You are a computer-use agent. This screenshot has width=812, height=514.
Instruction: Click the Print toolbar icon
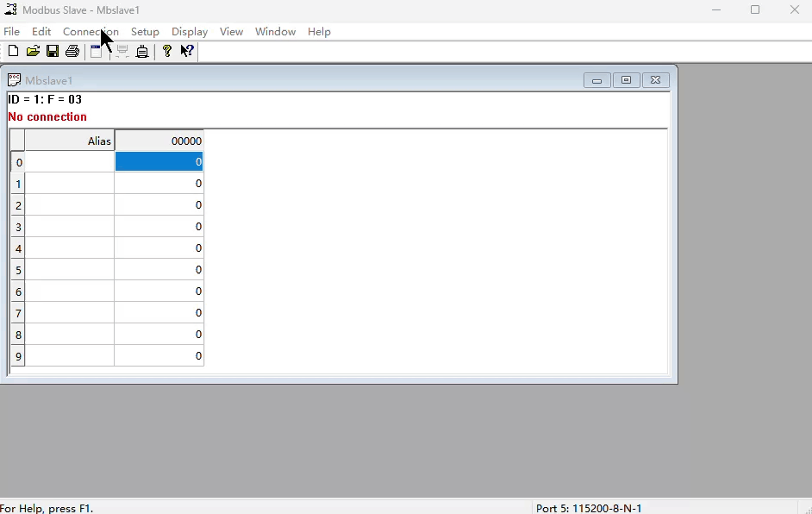pyautogui.click(x=72, y=52)
